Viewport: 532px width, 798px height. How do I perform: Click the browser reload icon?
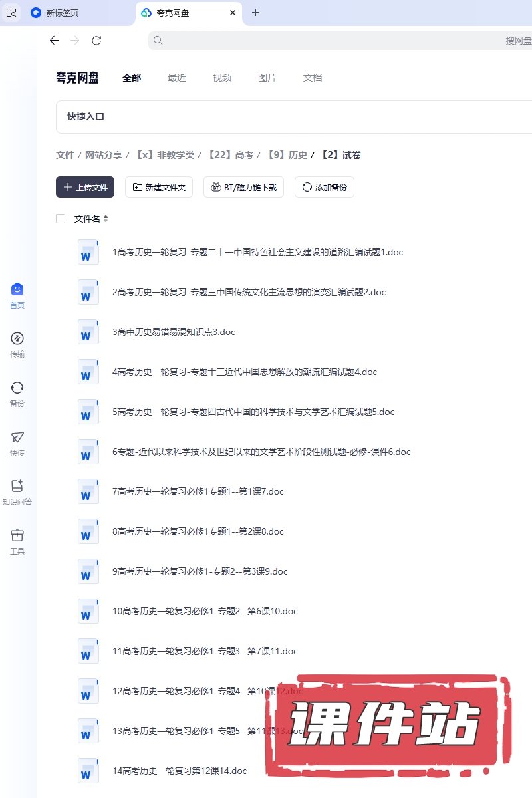pos(96,41)
